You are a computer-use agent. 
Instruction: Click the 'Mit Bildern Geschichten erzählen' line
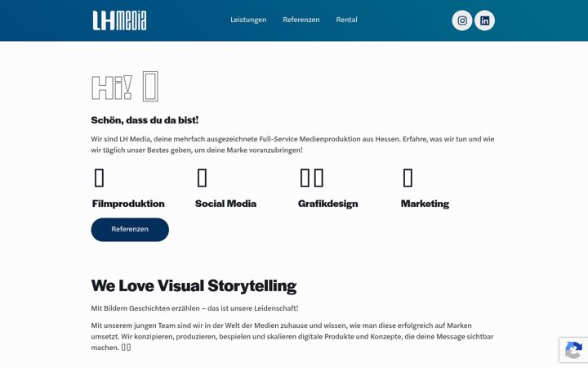tap(194, 308)
